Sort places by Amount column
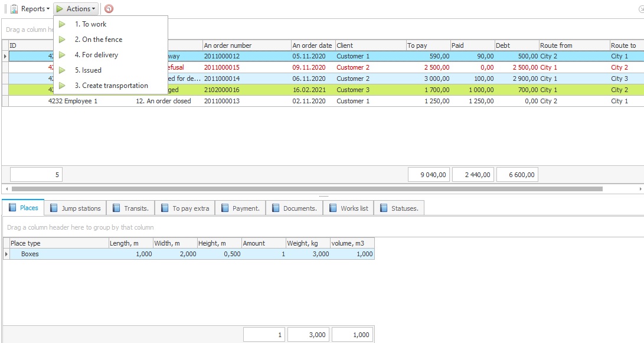The image size is (644, 343). (x=264, y=243)
